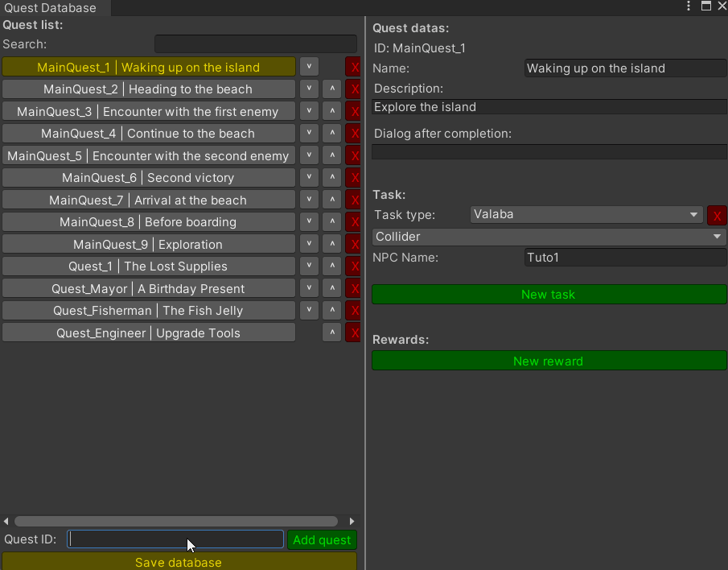Save database with the yellow button
Viewport: 728px width, 570px height.
[179, 561]
